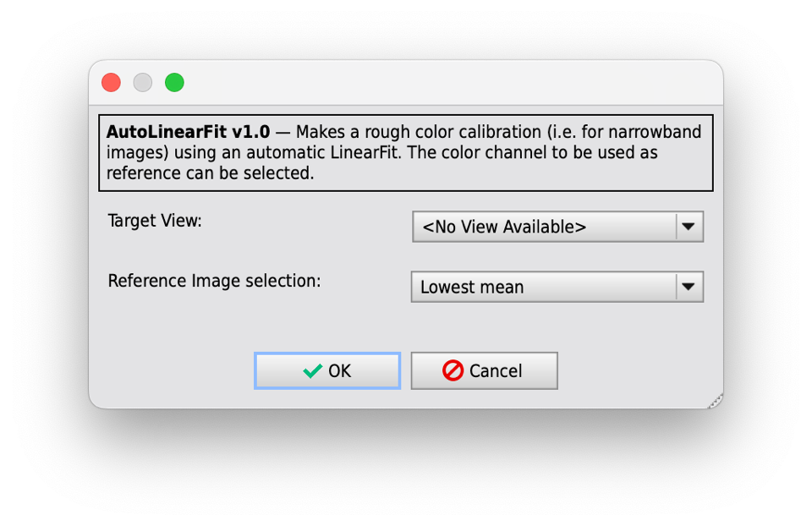Close the dialog with the red window button
The image size is (812, 526).
[112, 82]
